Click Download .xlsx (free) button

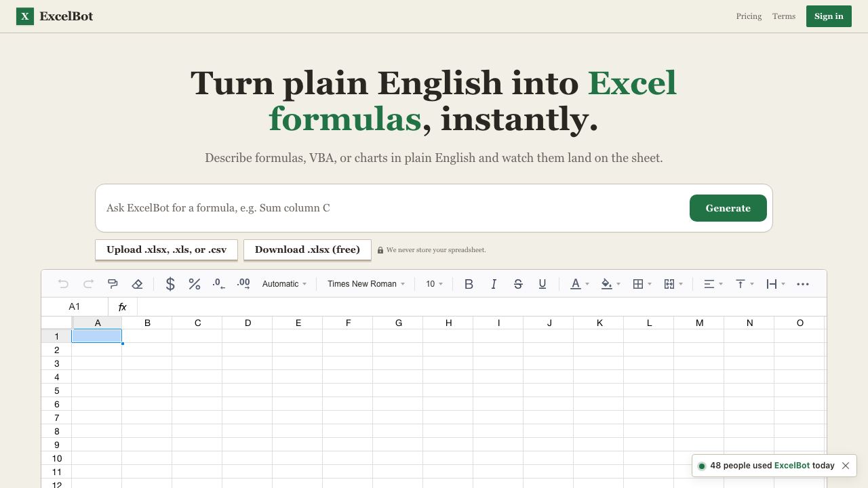(x=307, y=249)
